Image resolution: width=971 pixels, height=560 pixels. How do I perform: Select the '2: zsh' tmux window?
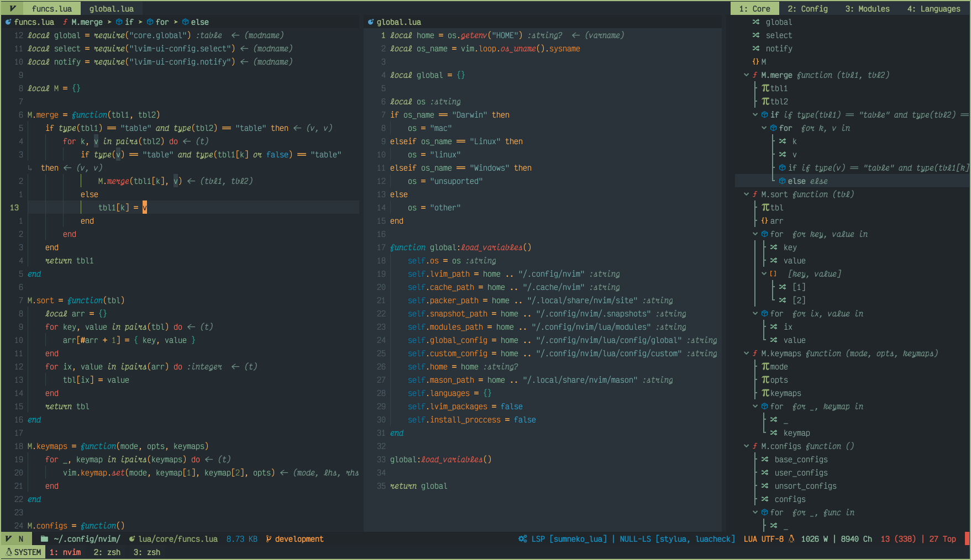(107, 552)
